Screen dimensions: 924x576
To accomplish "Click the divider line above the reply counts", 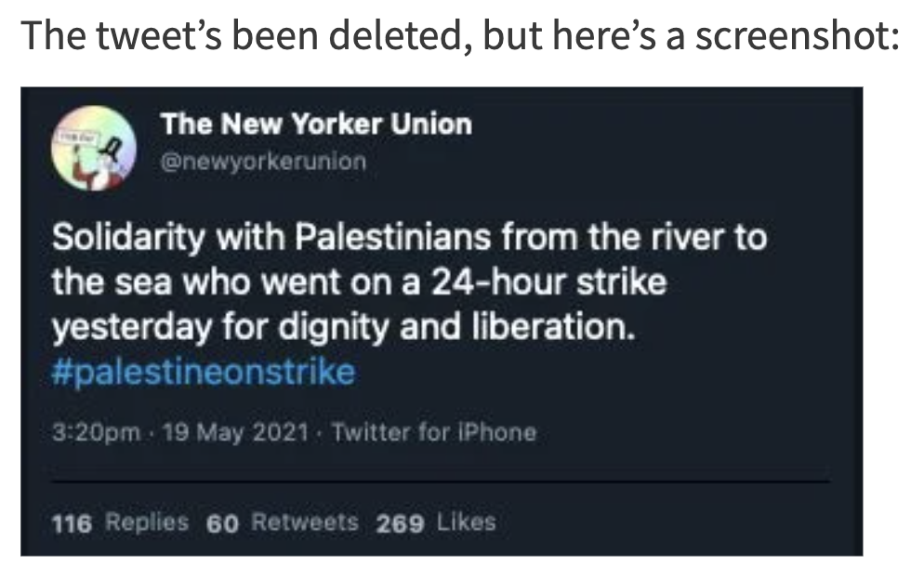I will click(441, 481).
